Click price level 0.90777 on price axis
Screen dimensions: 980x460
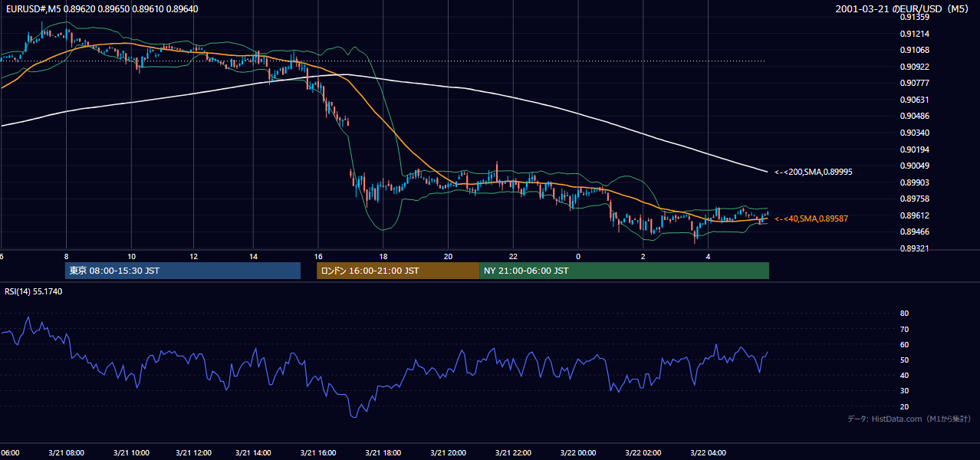(x=915, y=83)
